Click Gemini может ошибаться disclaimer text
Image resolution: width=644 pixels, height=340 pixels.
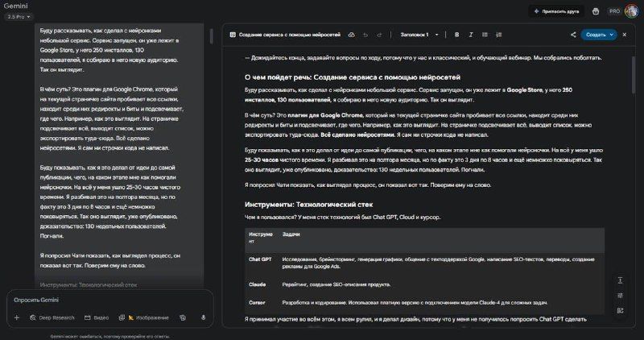click(x=109, y=336)
